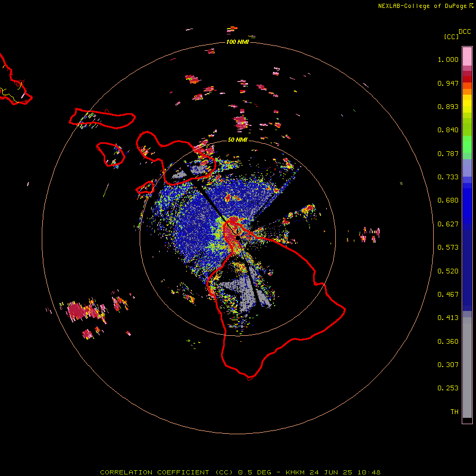Click the 0.253 color scale label

click(x=448, y=388)
